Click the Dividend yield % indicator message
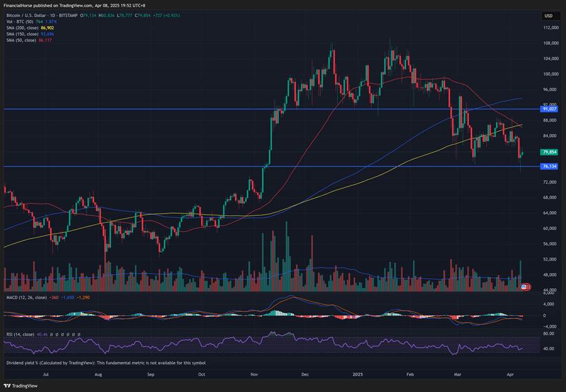 click(106, 363)
